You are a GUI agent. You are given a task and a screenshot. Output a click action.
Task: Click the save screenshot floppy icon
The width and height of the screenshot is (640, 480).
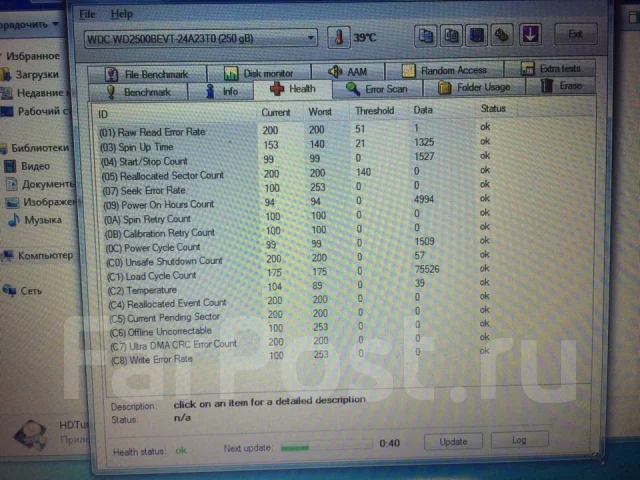click(x=477, y=35)
